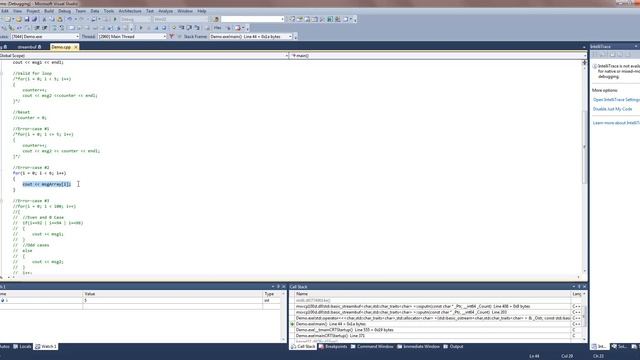Viewport: 640px width, 360px height.
Task: Select the mainCRTStartup() Line 371 stack frame
Action: 433,336
